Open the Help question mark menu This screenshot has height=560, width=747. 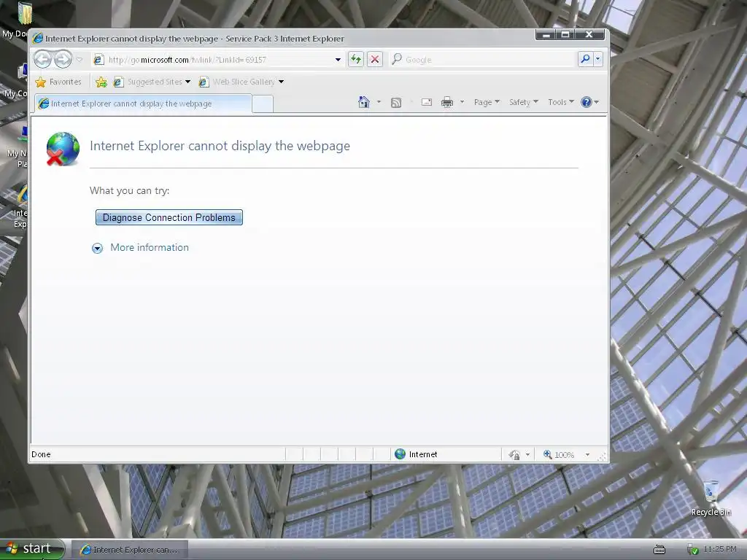coord(589,102)
